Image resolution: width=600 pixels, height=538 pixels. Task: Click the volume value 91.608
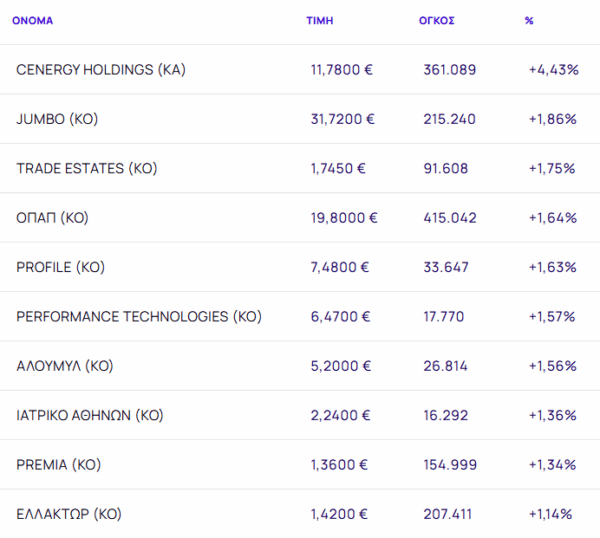coord(446,168)
